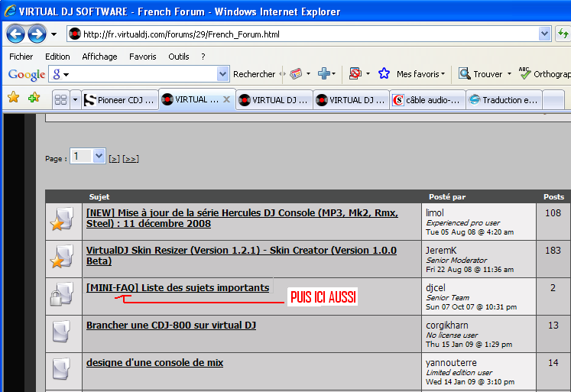Open the VirtualDJ Skin Resizer topic
The height and width of the screenshot is (392, 571).
pos(242,255)
